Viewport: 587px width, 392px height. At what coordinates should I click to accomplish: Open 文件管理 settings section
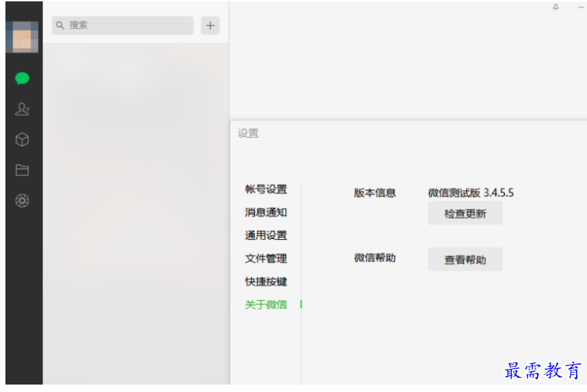pyautogui.click(x=266, y=259)
